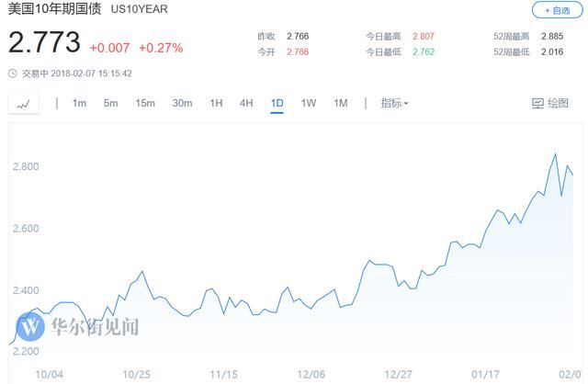Switch chart to 1W interval
The height and width of the screenshot is (384, 588).
point(309,103)
